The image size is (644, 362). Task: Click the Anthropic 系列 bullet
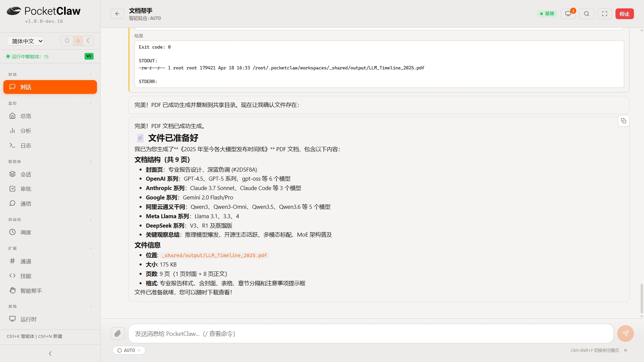tap(223, 188)
